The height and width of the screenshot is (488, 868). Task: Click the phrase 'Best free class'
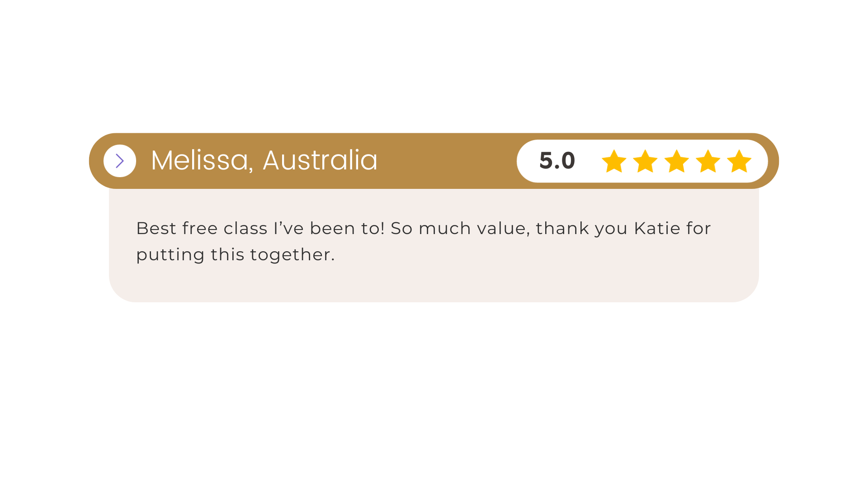(x=202, y=228)
